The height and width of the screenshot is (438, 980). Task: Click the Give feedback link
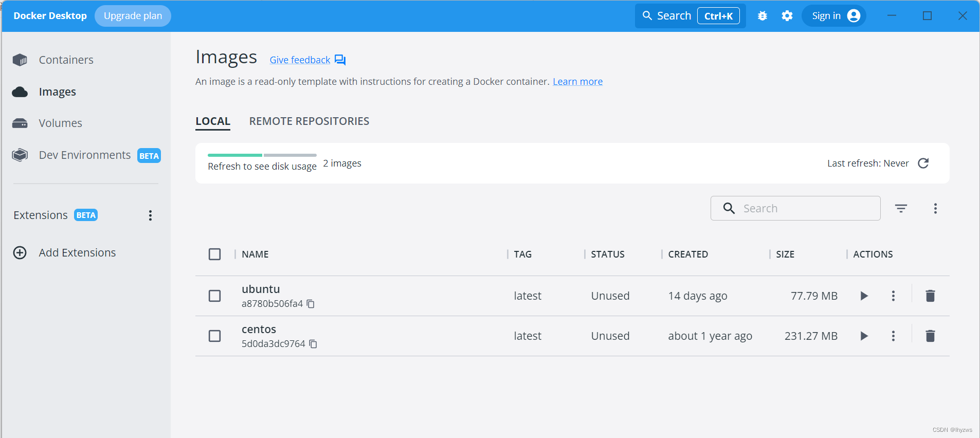[x=300, y=60]
